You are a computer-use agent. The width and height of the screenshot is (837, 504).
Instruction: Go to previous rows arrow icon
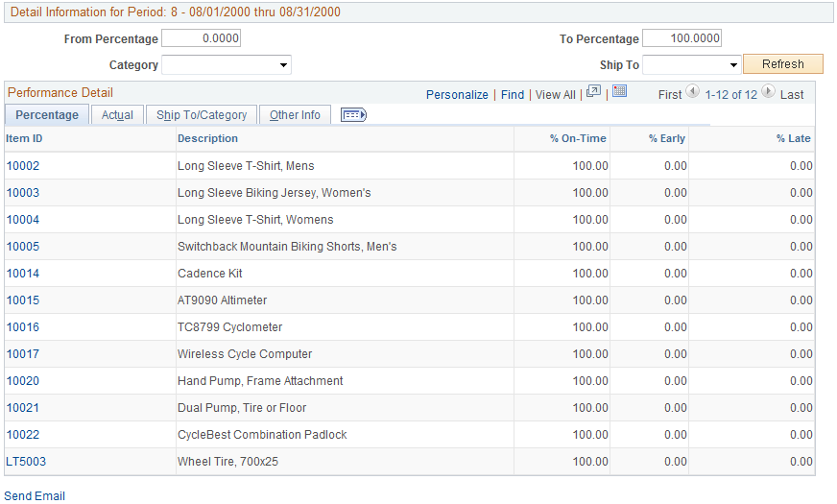pyautogui.click(x=692, y=91)
